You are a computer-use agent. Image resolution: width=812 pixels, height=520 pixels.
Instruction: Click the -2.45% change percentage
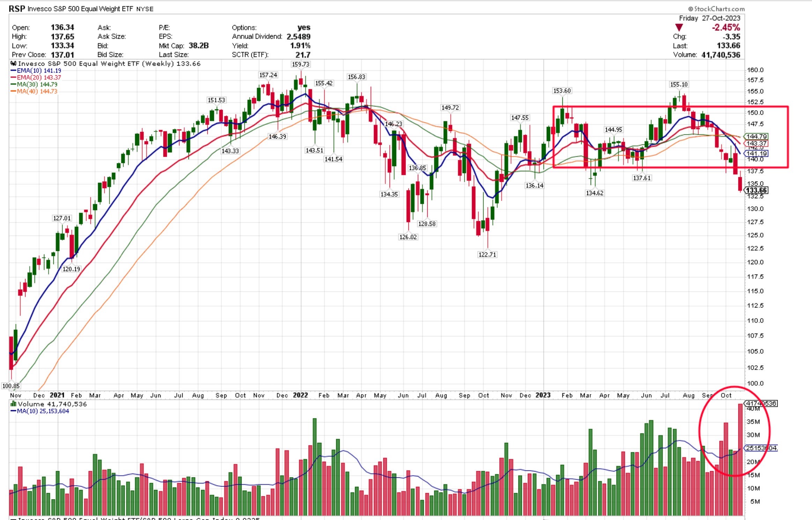(726, 28)
